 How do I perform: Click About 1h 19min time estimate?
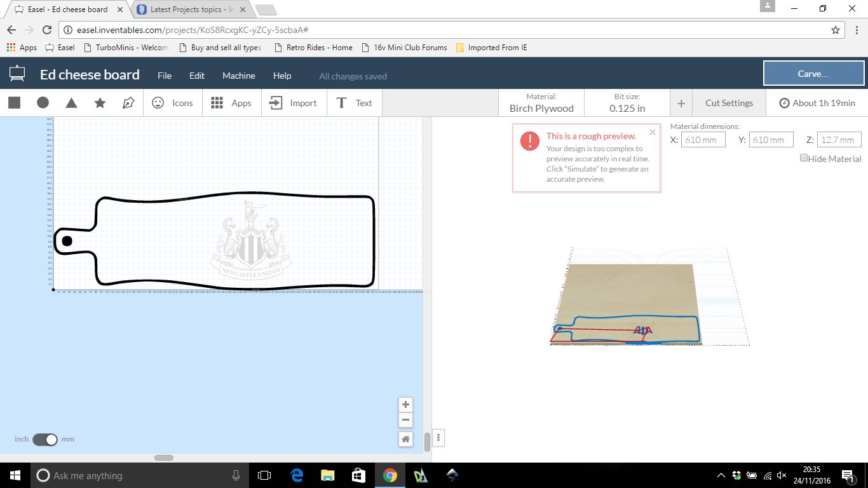(817, 103)
